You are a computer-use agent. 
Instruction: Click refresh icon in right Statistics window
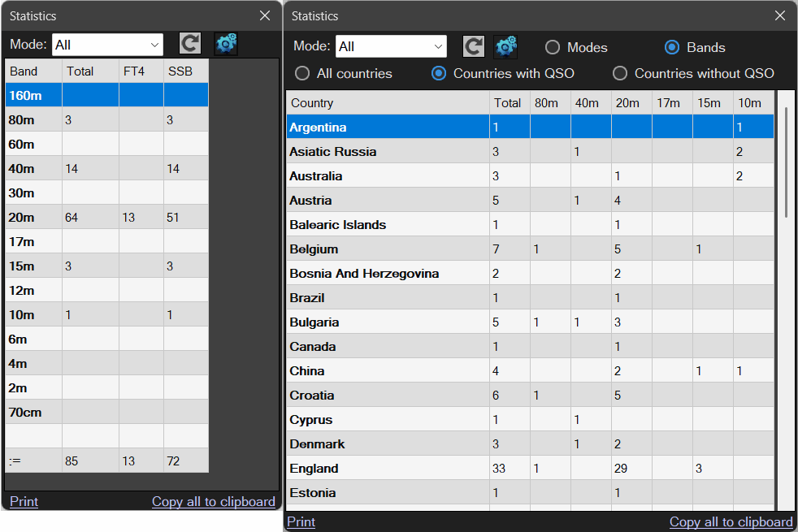point(474,46)
